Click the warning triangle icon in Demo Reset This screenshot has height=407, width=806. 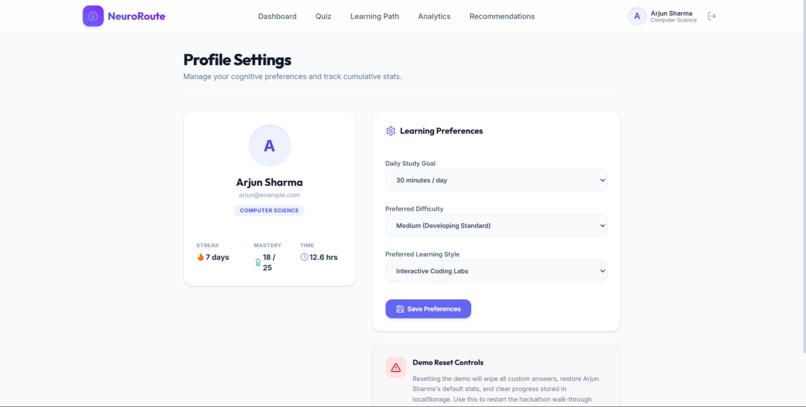click(x=396, y=367)
